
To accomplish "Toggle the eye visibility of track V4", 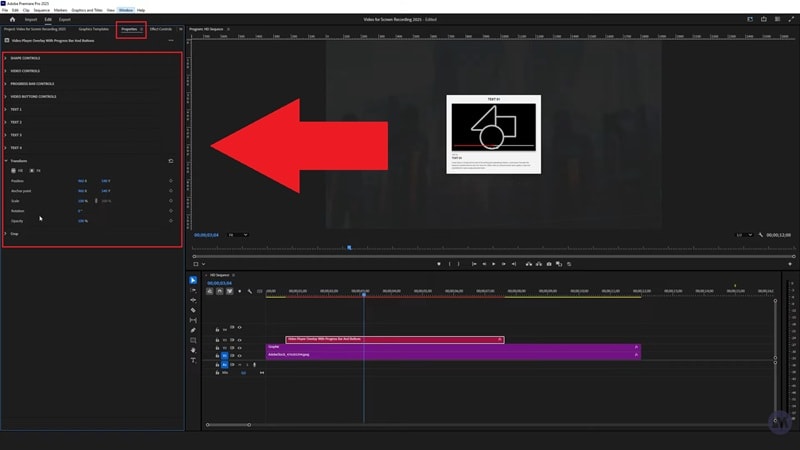I will 239,328.
